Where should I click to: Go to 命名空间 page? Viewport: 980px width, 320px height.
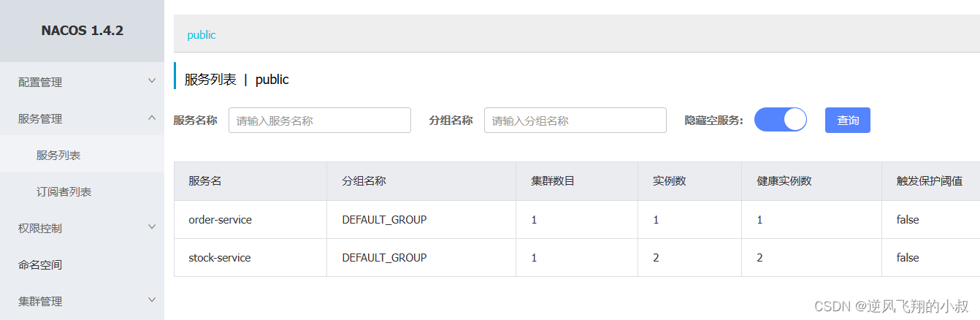40,264
